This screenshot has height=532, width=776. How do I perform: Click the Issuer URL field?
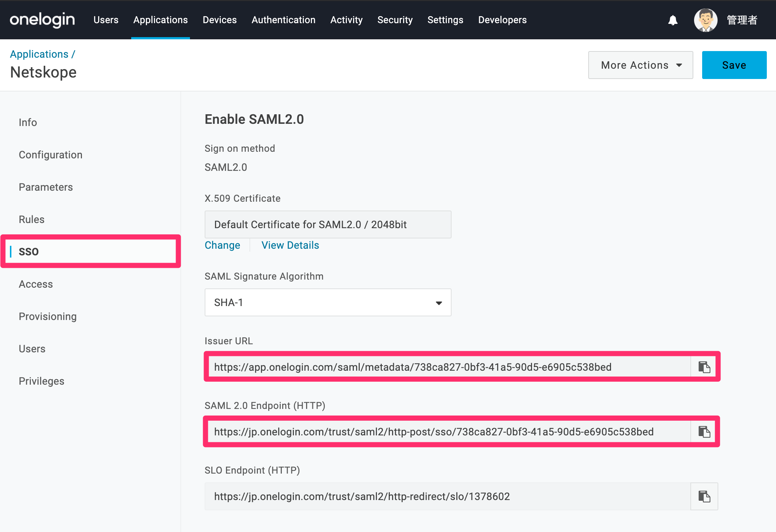tap(448, 367)
